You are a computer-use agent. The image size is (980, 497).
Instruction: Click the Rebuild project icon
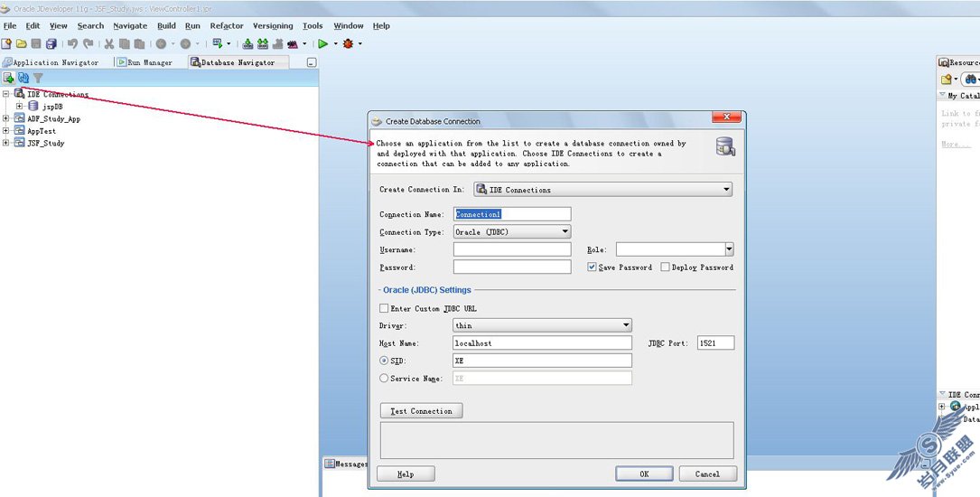coord(263,43)
